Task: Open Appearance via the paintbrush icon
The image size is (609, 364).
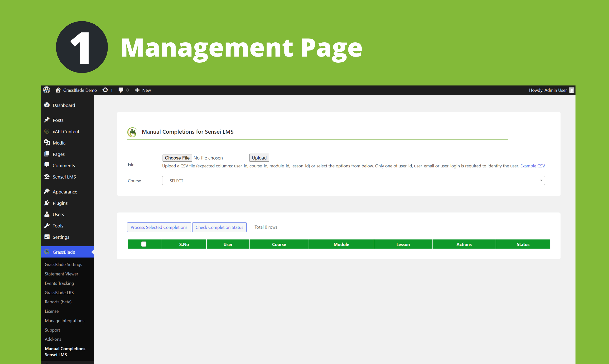Action: point(47,192)
